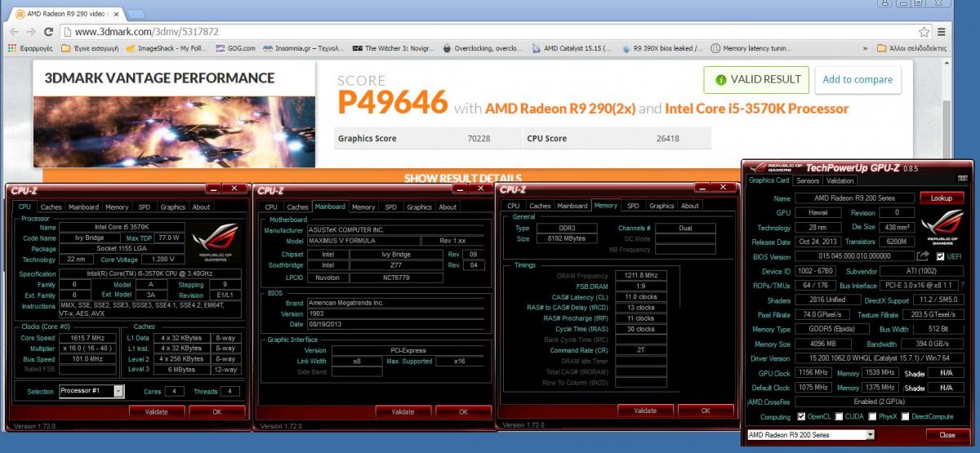The width and height of the screenshot is (980, 453).
Task: Open The Witcher 3 bookmark
Action: [393, 48]
